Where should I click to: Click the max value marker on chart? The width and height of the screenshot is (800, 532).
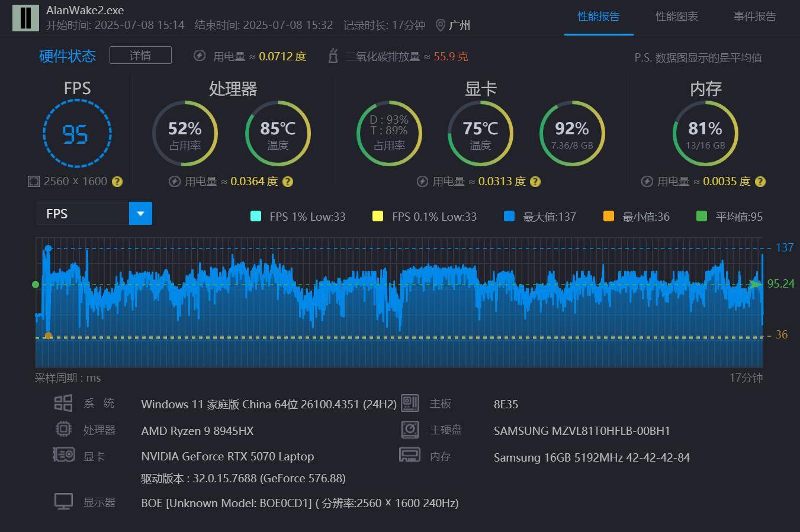tap(48, 249)
